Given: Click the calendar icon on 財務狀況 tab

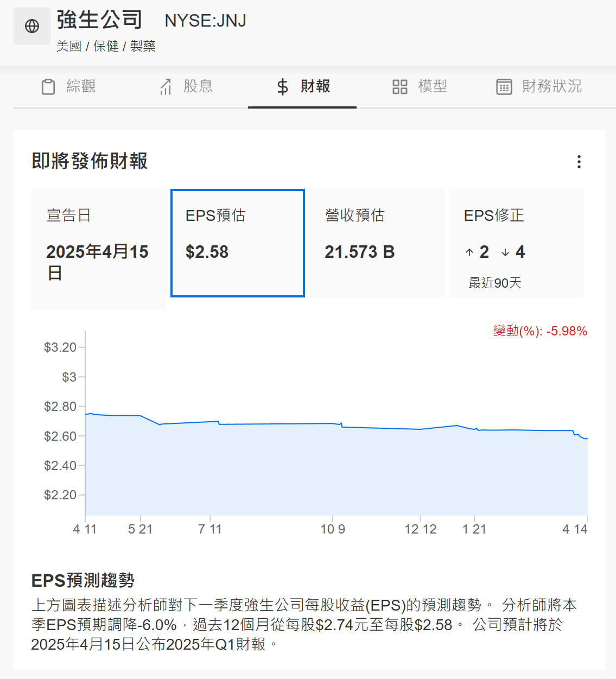Looking at the screenshot, I should (504, 87).
